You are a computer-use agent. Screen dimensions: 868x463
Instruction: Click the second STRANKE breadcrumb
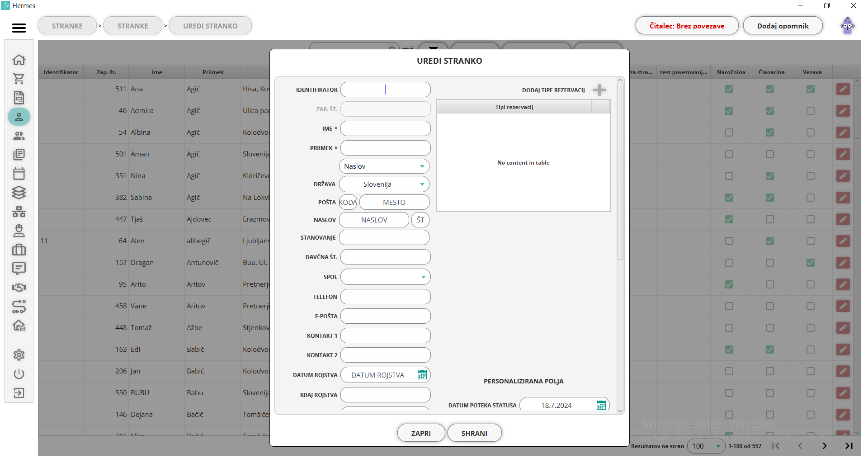click(133, 26)
